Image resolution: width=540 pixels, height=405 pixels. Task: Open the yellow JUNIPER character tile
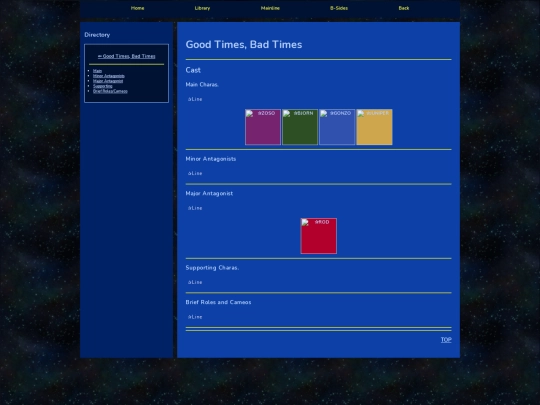coord(374,127)
